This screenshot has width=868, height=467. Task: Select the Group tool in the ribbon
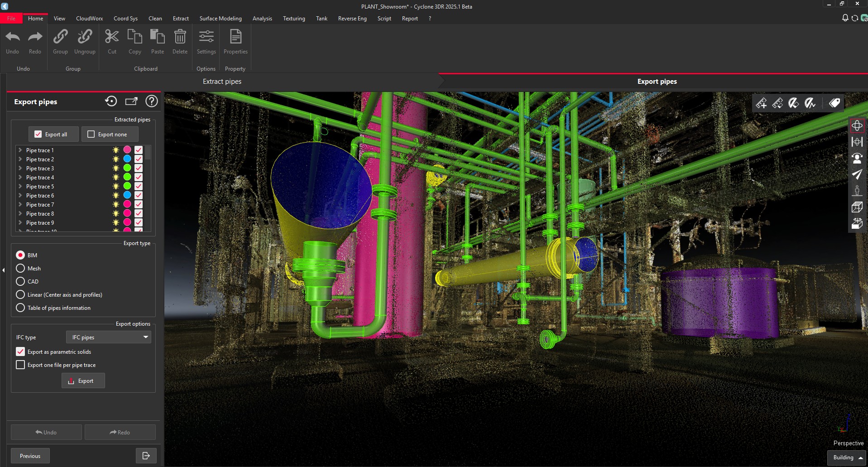coord(60,41)
